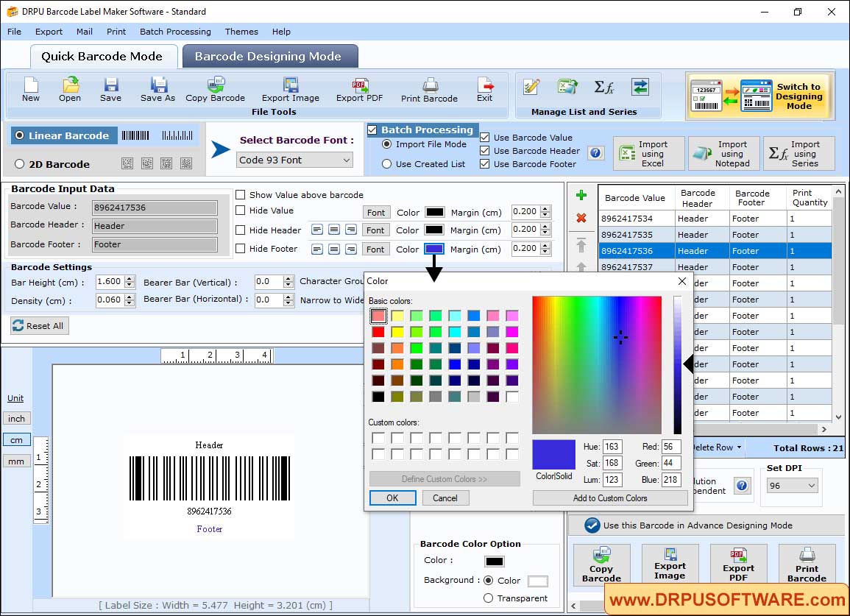The width and height of the screenshot is (850, 616).
Task: Enable Show Value above barcode
Action: (x=240, y=195)
